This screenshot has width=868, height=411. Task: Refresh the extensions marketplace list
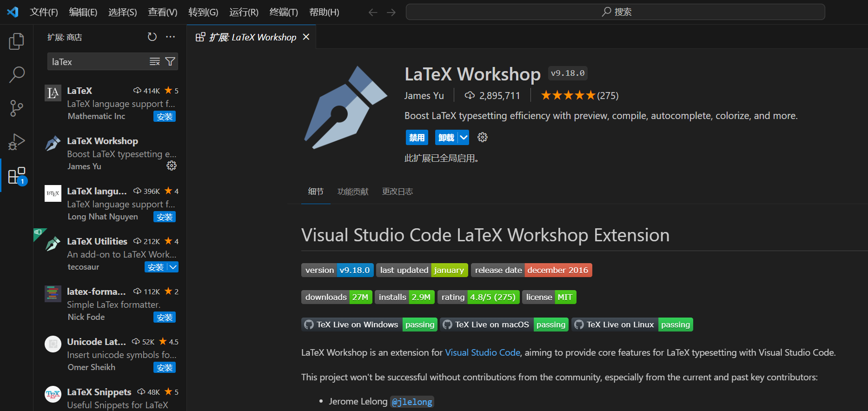[152, 37]
